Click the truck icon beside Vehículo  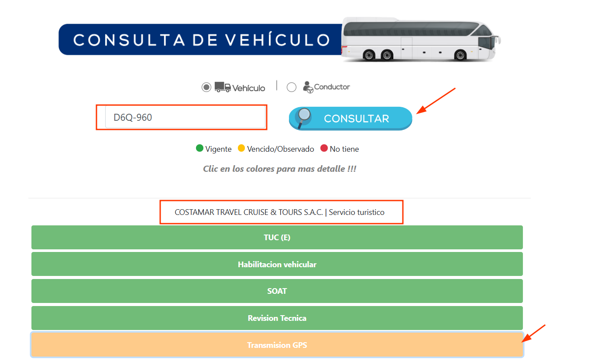(223, 87)
